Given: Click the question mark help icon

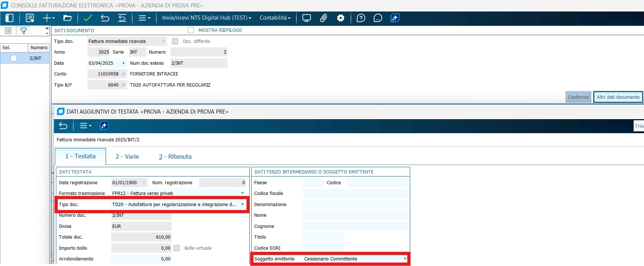Looking at the screenshot, I should click(x=361, y=18).
